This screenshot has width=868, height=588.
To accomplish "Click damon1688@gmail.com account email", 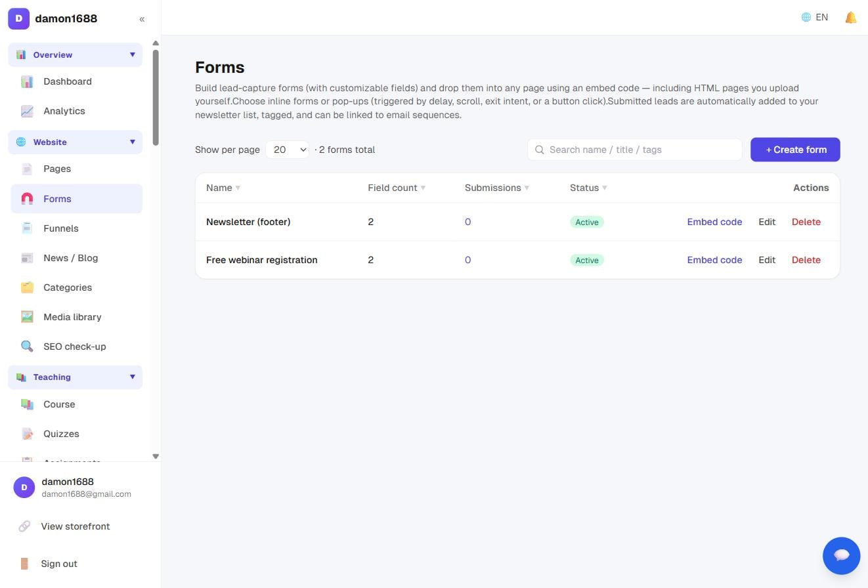I will [x=87, y=494].
